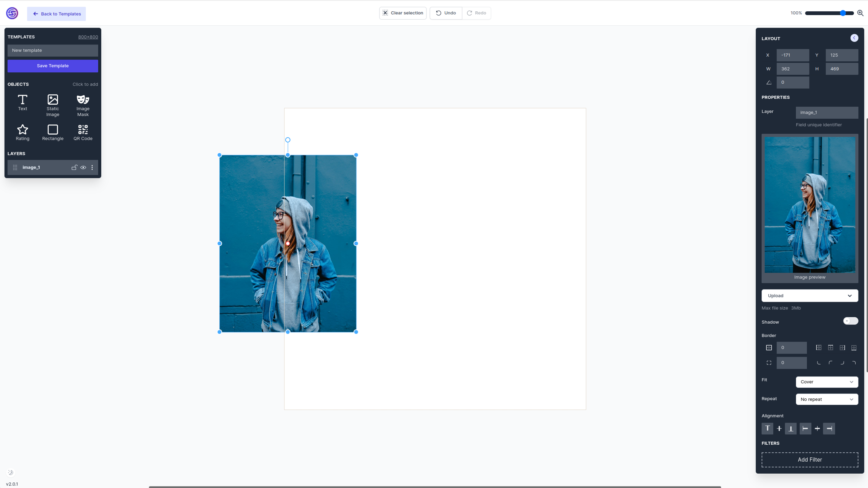This screenshot has height=488, width=868.
Task: Click the 800×800 canvas size link
Action: (x=88, y=37)
